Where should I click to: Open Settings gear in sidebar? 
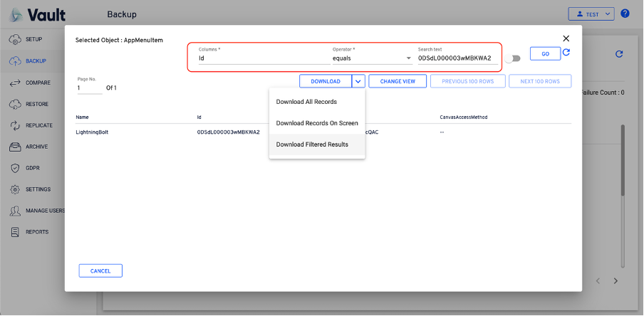(14, 190)
